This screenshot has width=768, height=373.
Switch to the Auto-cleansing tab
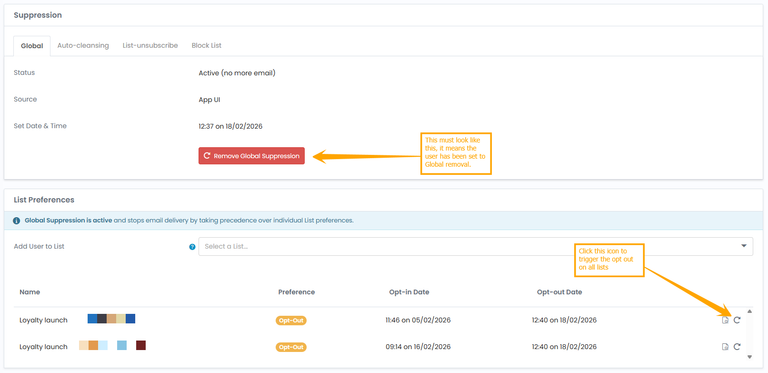83,46
